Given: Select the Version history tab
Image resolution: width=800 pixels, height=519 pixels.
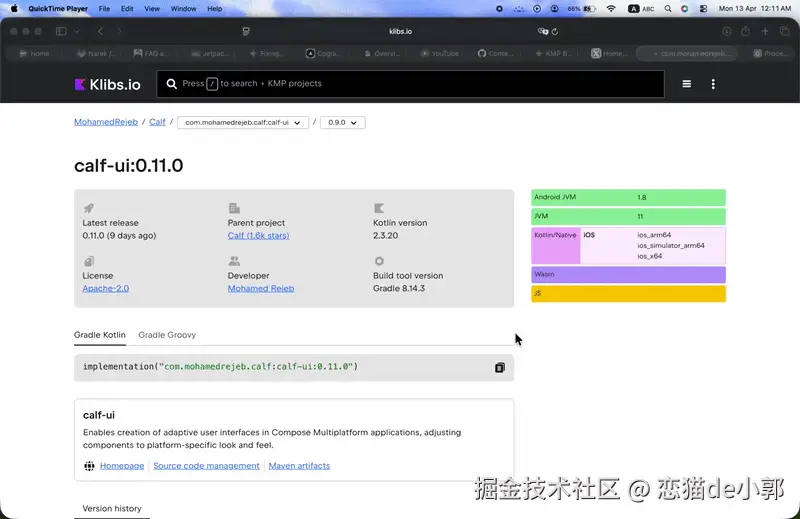Looking at the screenshot, I should point(112,509).
